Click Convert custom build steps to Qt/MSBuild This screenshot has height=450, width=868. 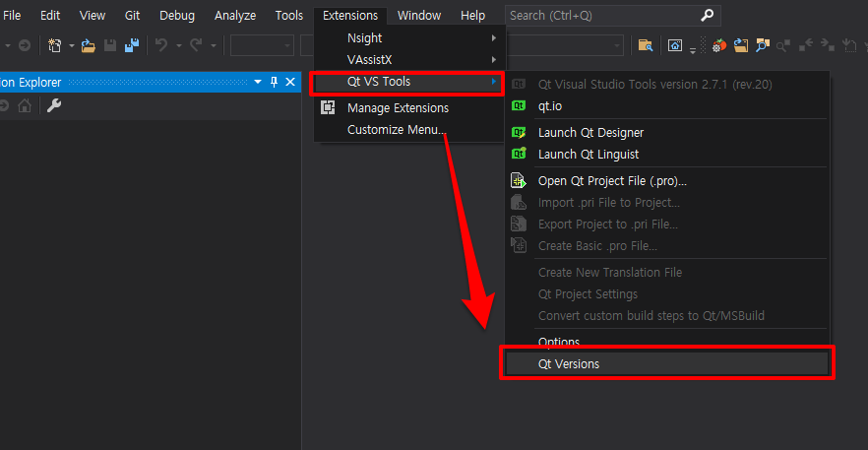(667, 316)
